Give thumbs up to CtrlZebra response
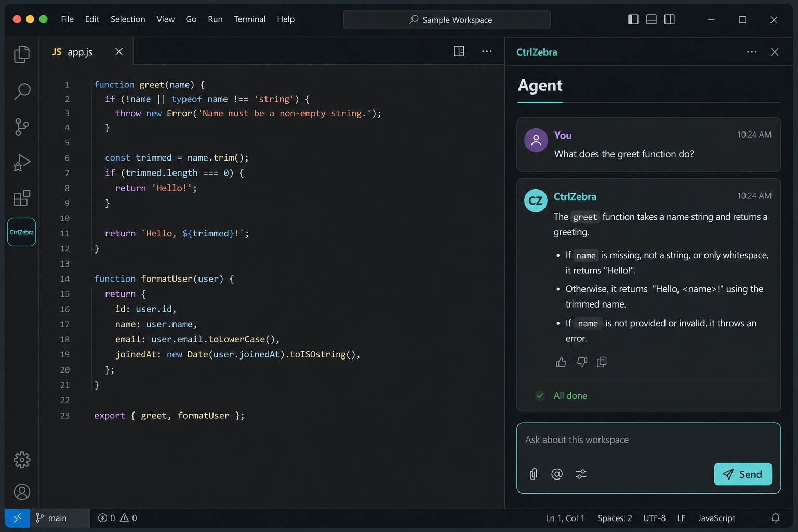The width and height of the screenshot is (798, 532). 561,362
